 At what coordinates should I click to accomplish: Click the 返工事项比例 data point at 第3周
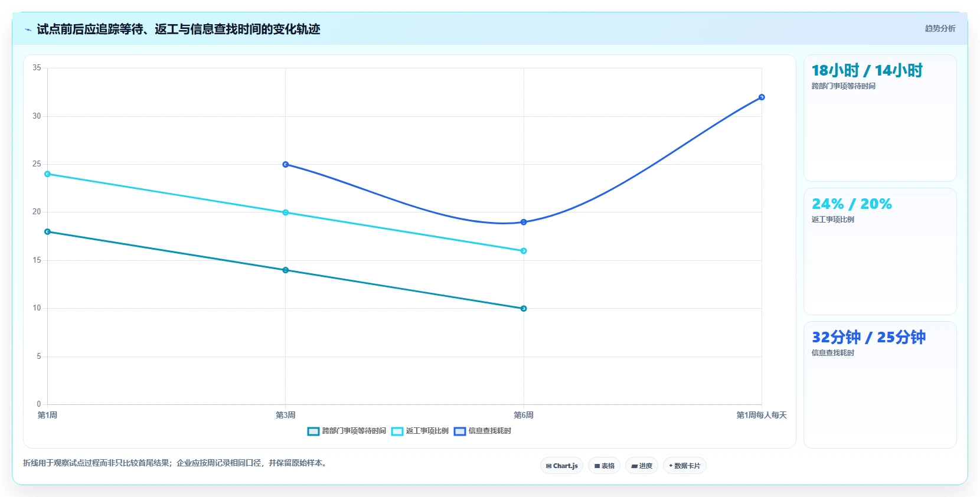(286, 212)
